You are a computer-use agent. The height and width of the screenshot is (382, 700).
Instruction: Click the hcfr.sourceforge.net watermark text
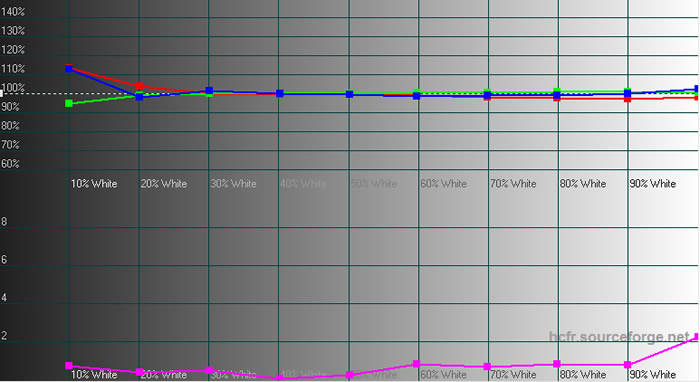tap(619, 336)
